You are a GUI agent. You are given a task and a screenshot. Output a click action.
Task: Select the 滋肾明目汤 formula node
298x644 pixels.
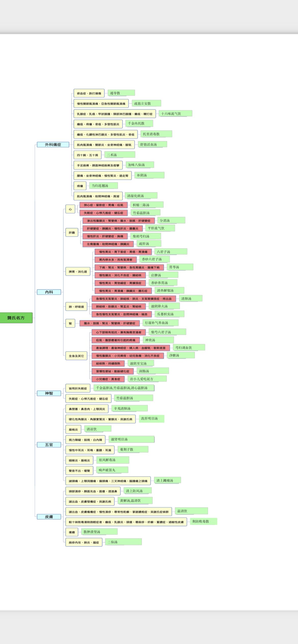(131, 439)
